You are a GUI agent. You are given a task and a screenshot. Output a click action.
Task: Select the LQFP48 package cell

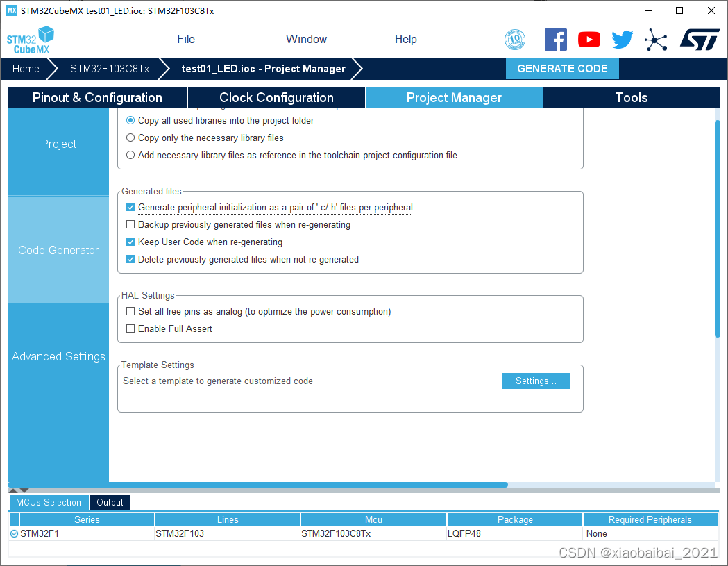[515, 533]
